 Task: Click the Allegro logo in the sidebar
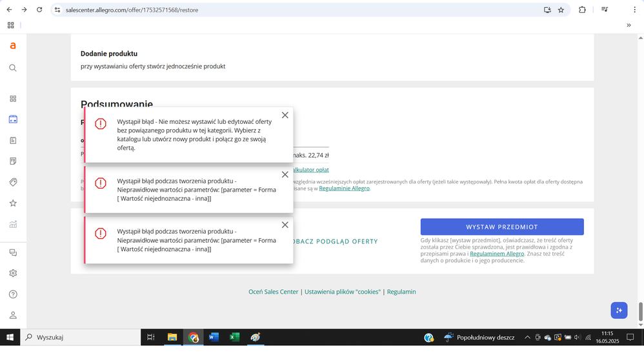(13, 46)
